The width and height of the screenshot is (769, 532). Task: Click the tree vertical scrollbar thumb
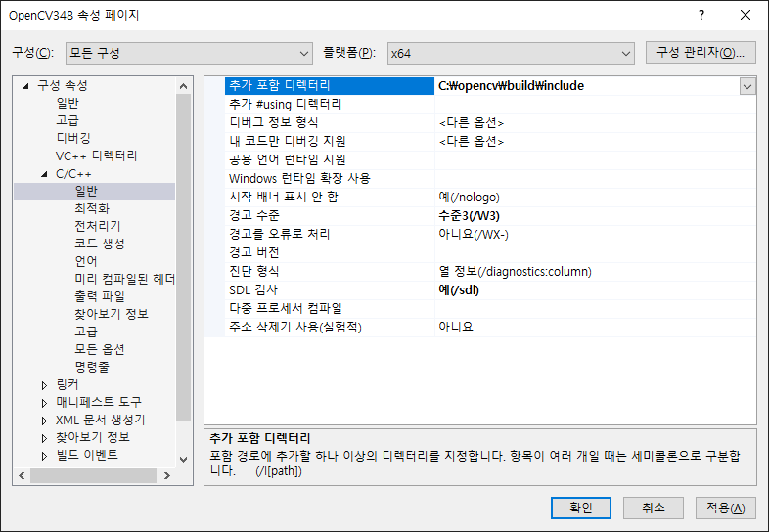[183, 258]
